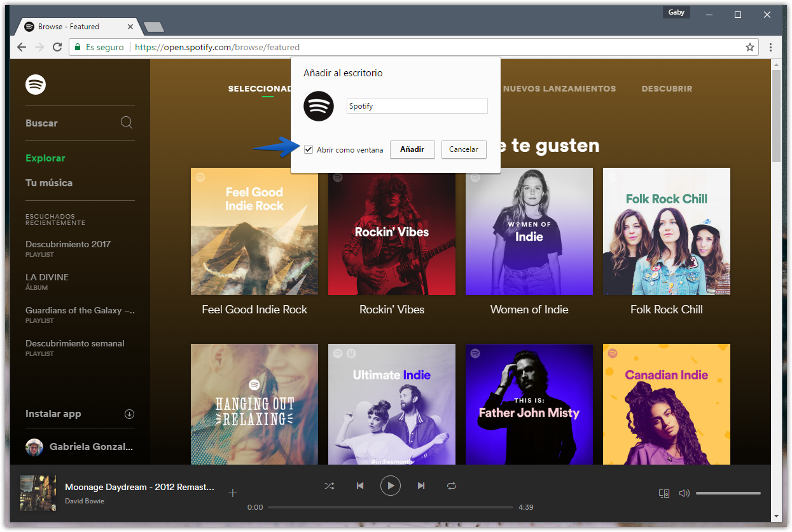Click the browser forward arrow
The width and height of the screenshot is (792, 532).
(x=39, y=47)
